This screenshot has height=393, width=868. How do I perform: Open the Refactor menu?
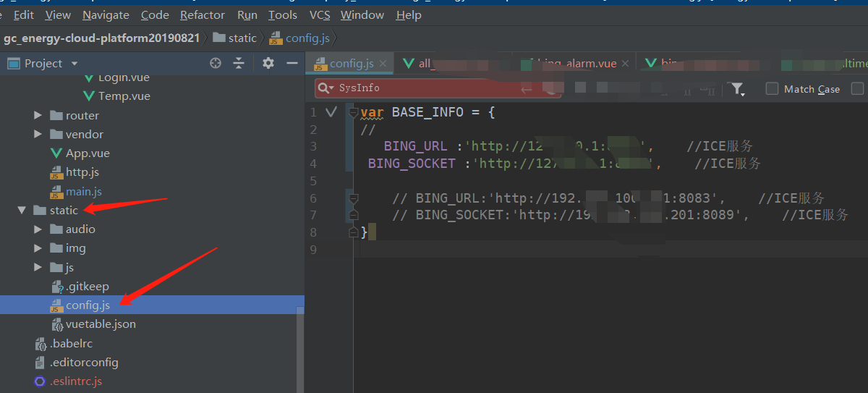[203, 14]
